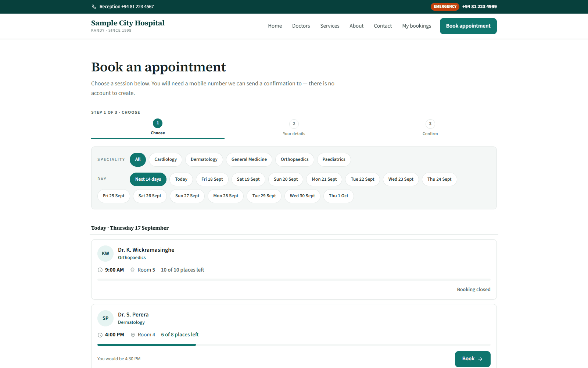
Task: Click the location pin beside Room 4
Action: click(x=133, y=335)
